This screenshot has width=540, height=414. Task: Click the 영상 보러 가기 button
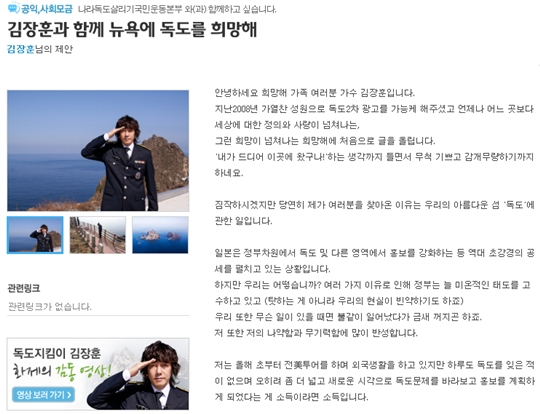(x=43, y=395)
